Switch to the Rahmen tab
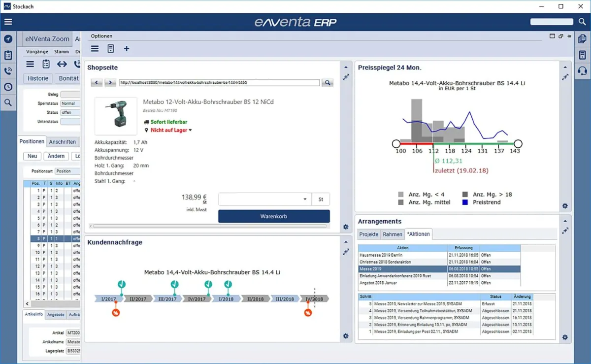 click(x=393, y=234)
